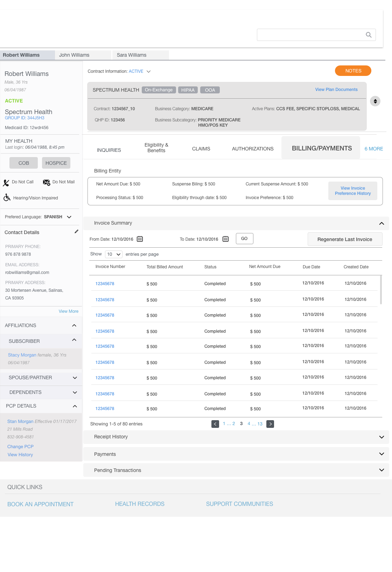392x572 pixels.
Task: Go to next page of invoices
Action: pyautogui.click(x=270, y=424)
